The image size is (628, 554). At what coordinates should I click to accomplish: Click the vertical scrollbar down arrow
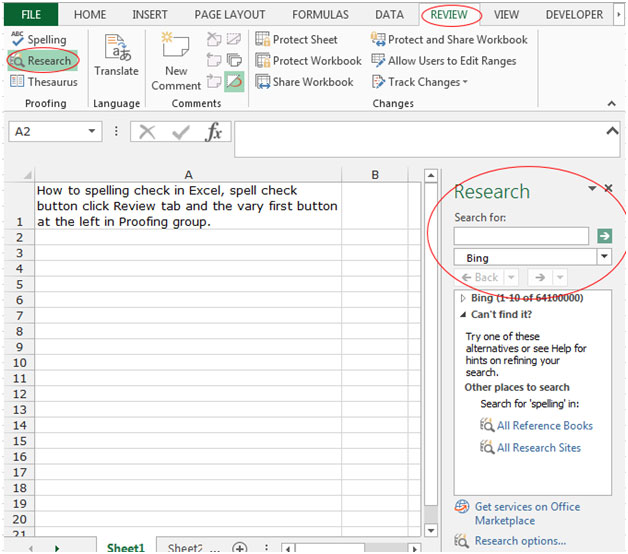pyautogui.click(x=431, y=530)
